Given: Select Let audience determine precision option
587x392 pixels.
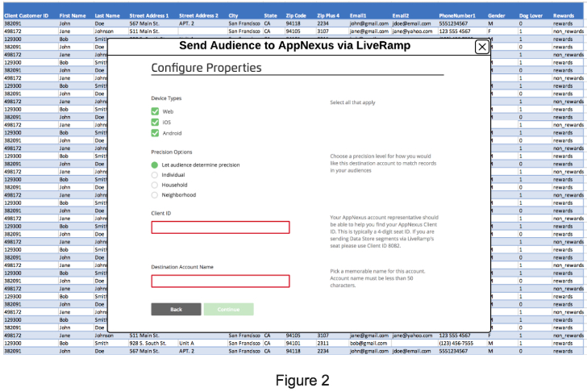Looking at the screenshot, I should tap(155, 165).
